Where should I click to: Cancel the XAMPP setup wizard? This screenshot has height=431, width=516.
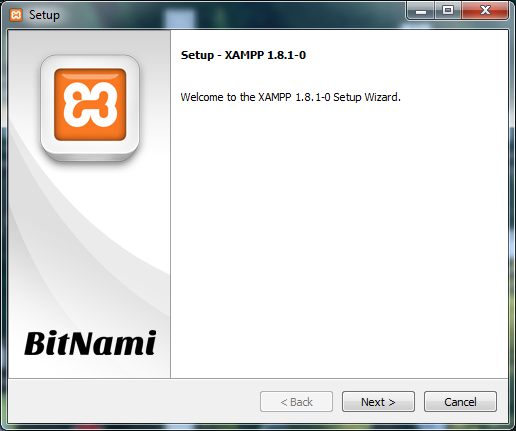point(460,402)
